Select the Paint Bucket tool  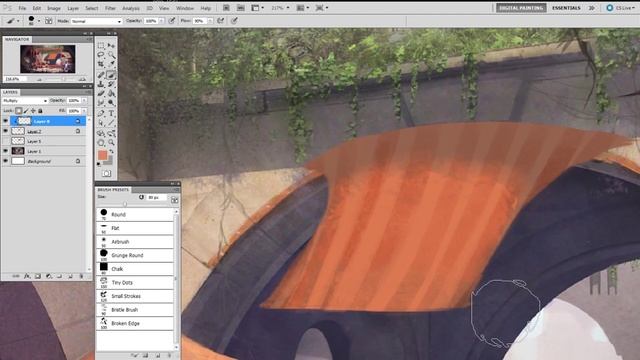point(111,93)
